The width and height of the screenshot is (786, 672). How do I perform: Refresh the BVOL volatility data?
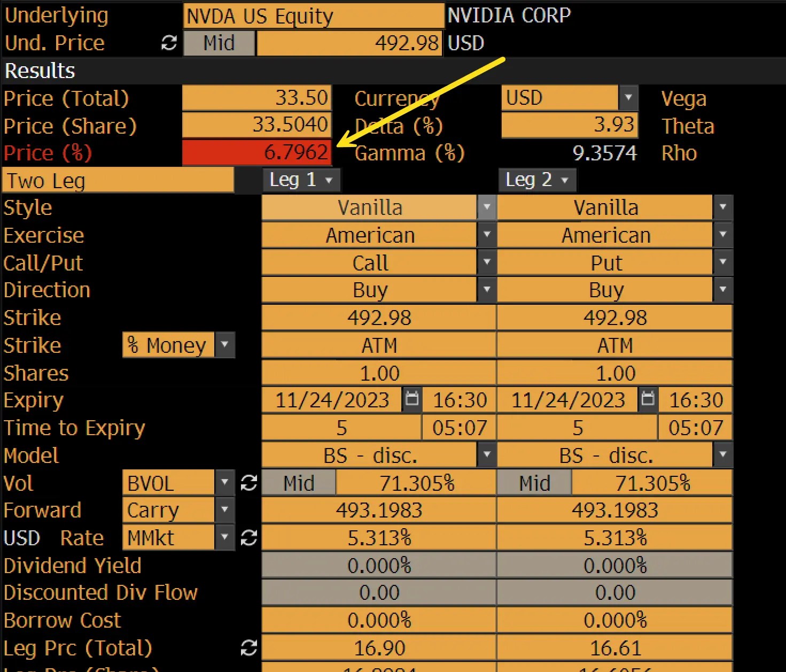[x=248, y=483]
